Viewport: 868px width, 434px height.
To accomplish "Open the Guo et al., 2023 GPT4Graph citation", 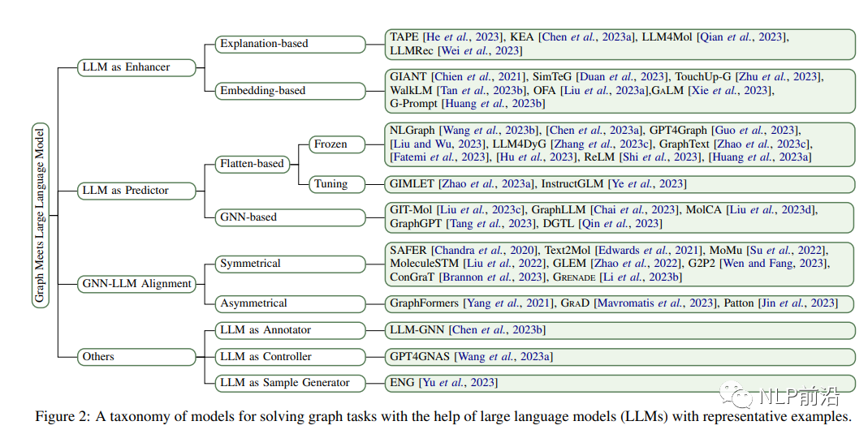I will (x=755, y=131).
